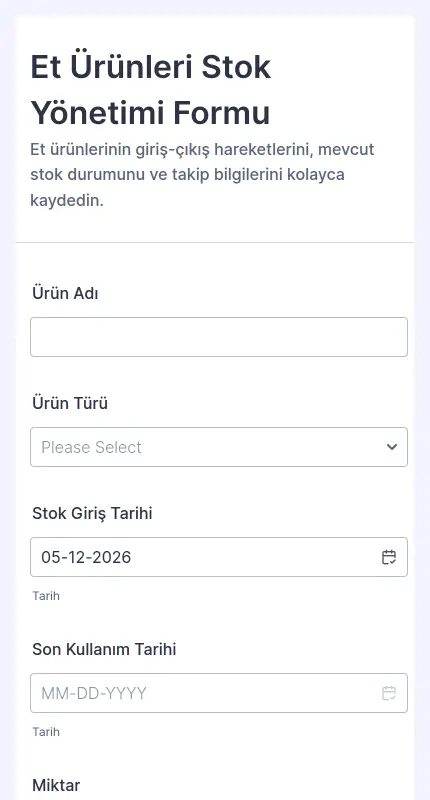Click the empty MM-DD-YYYY expiry date field
The width and height of the screenshot is (430, 800).
coord(219,693)
